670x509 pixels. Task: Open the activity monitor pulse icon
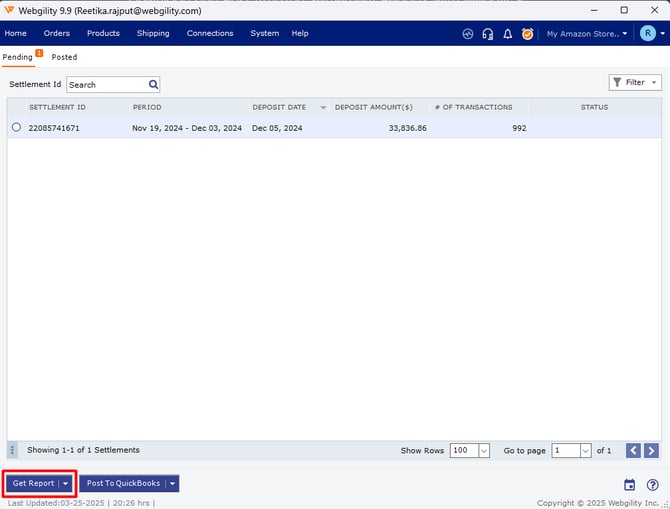tap(467, 34)
